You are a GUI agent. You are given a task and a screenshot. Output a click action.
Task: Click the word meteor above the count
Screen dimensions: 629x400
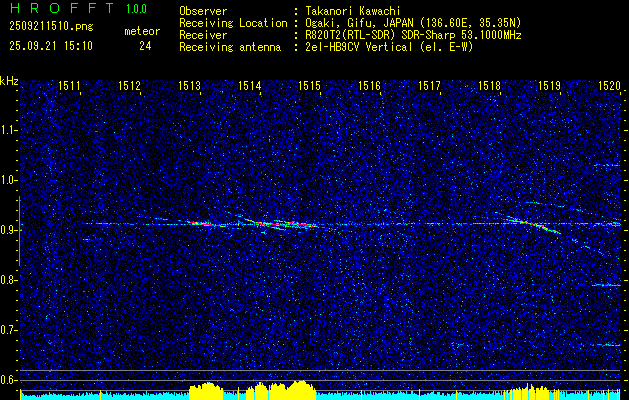(x=142, y=31)
